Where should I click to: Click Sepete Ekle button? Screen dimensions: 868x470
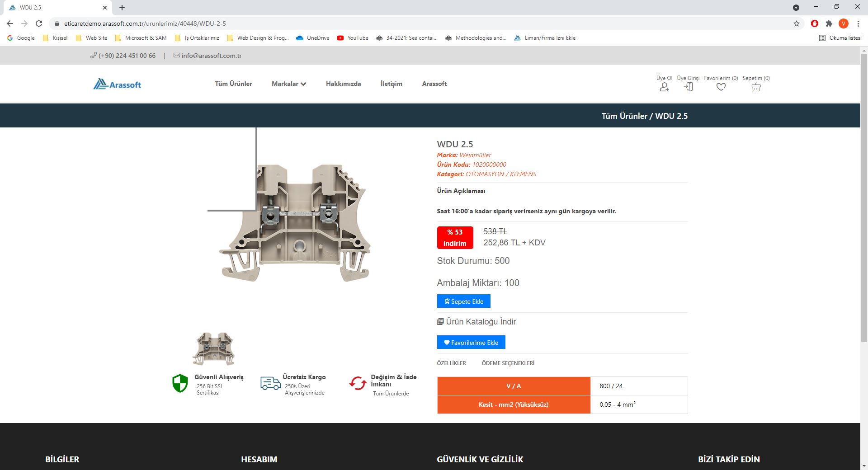(463, 301)
